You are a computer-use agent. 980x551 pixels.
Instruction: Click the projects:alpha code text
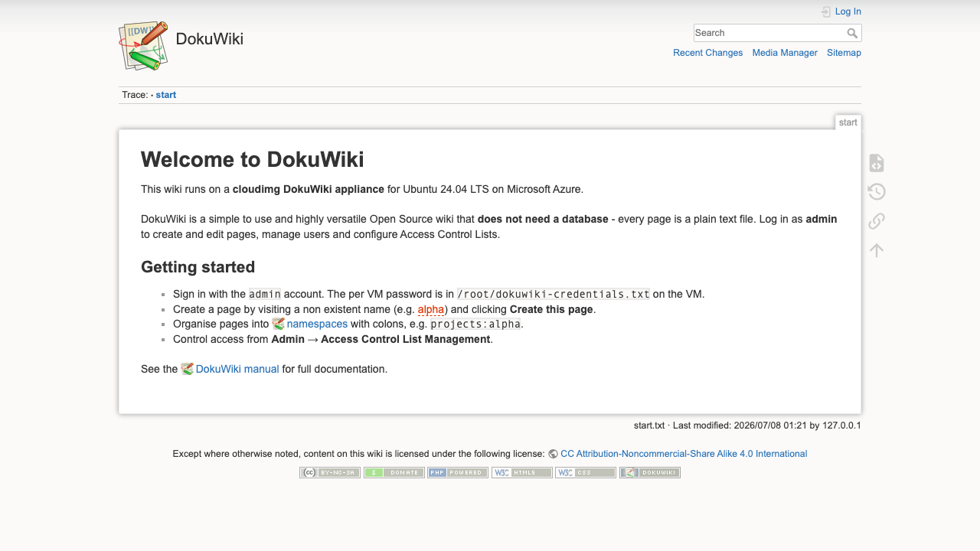click(x=475, y=324)
